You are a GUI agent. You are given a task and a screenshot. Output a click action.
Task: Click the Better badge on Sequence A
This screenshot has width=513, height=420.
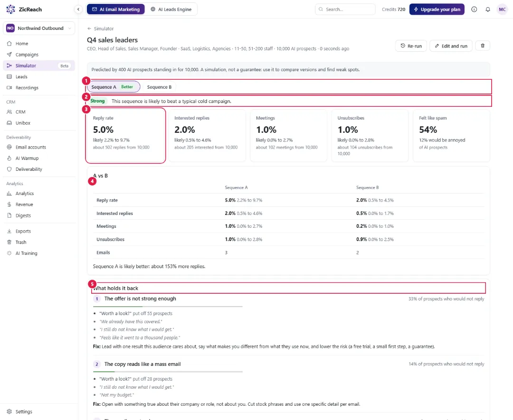127,87
